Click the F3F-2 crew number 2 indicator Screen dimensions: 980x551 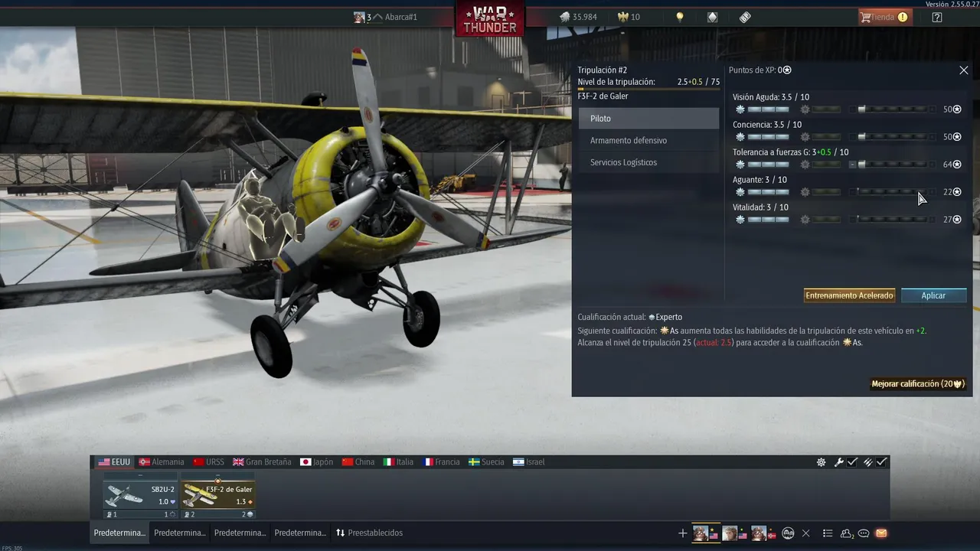pyautogui.click(x=189, y=515)
